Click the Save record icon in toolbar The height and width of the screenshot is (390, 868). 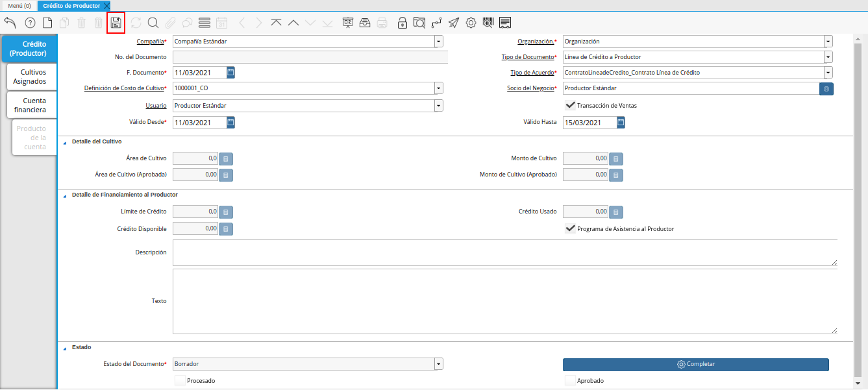tap(116, 23)
